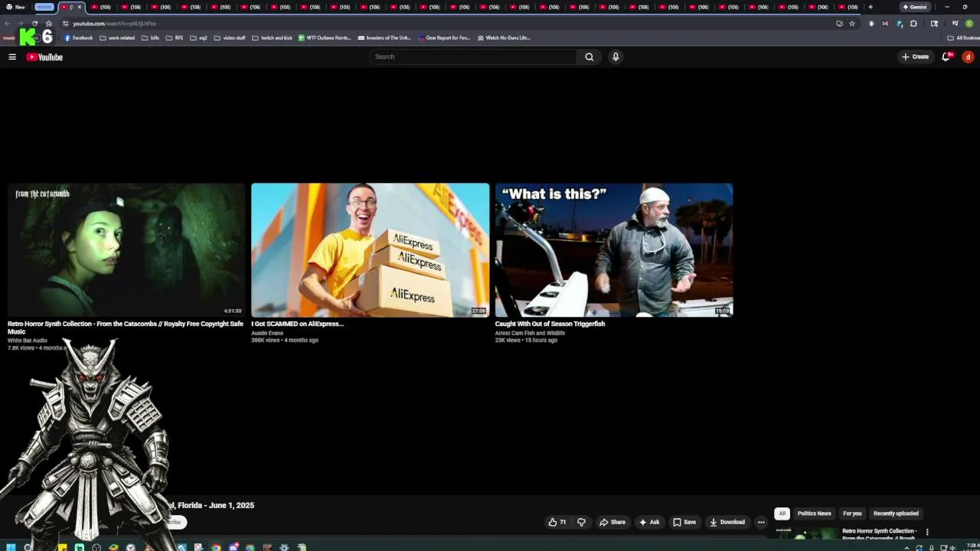The height and width of the screenshot is (551, 980).
Task: Go to the YouTube home logo
Action: coord(44,57)
